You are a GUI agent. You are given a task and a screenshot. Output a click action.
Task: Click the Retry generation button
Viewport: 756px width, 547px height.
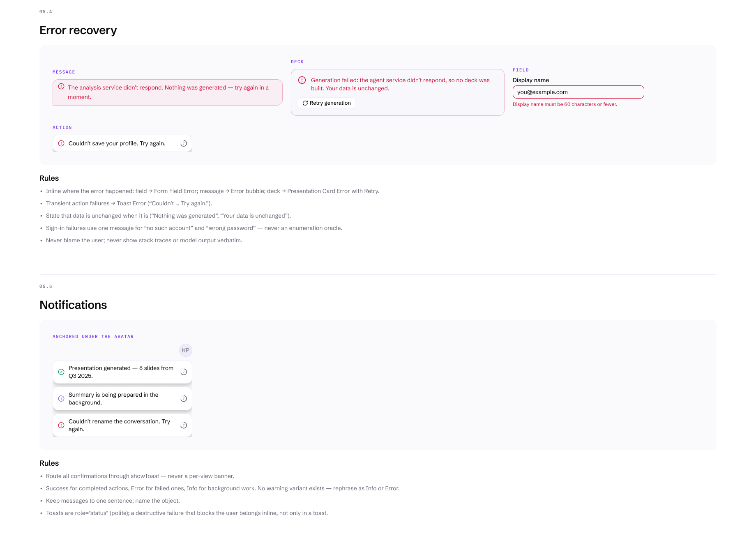coord(327,103)
